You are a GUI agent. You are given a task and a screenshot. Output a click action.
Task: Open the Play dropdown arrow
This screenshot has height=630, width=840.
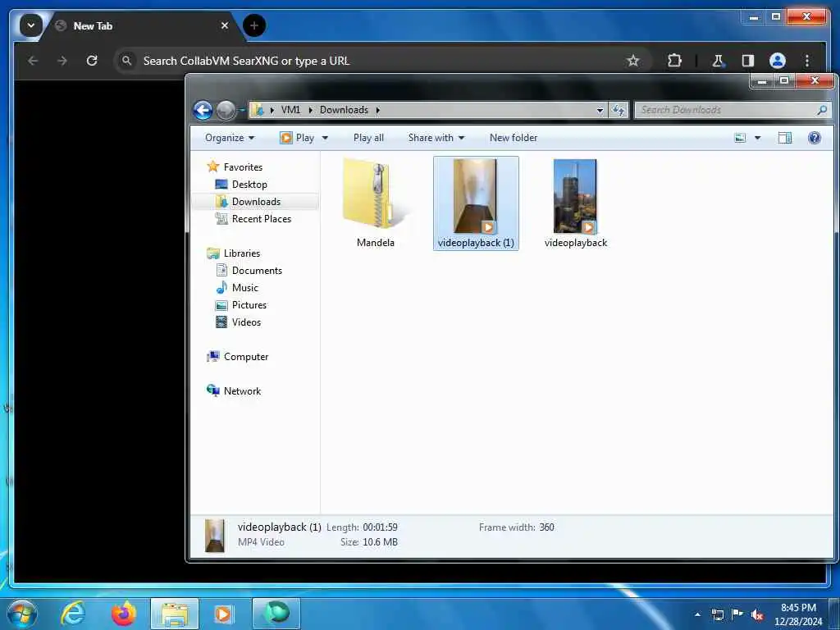pos(325,138)
